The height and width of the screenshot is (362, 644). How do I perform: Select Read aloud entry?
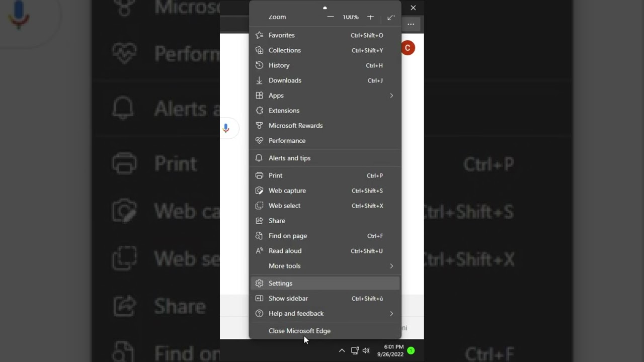[325, 251]
